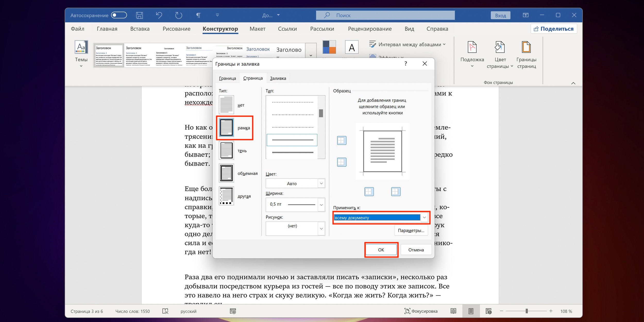The width and height of the screenshot is (644, 322).
Task: Switch to read mode view icon
Action: 453,311
